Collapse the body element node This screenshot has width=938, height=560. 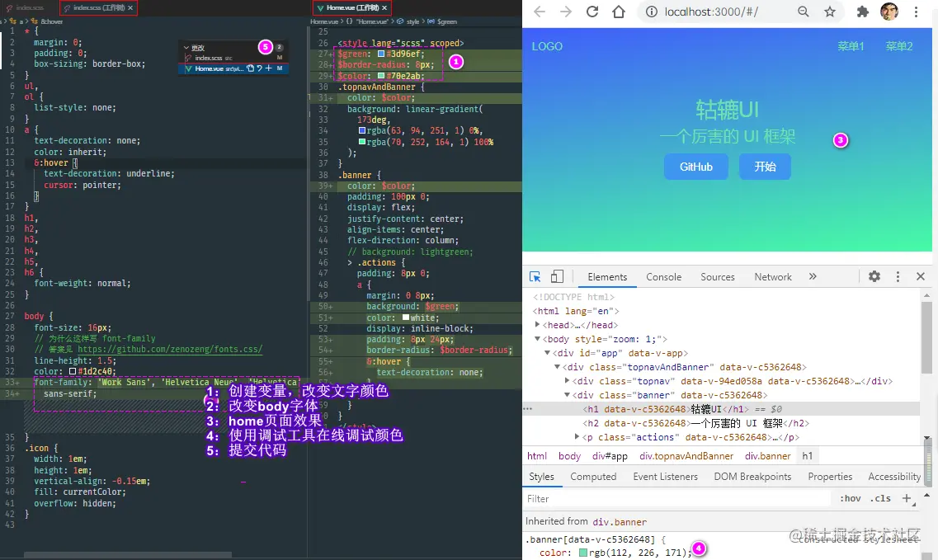(x=537, y=339)
